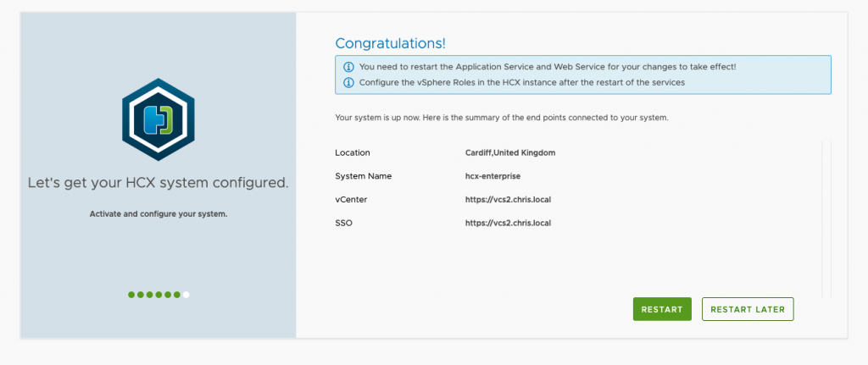
Task: Select the fourth green progress dot
Action: tap(159, 295)
